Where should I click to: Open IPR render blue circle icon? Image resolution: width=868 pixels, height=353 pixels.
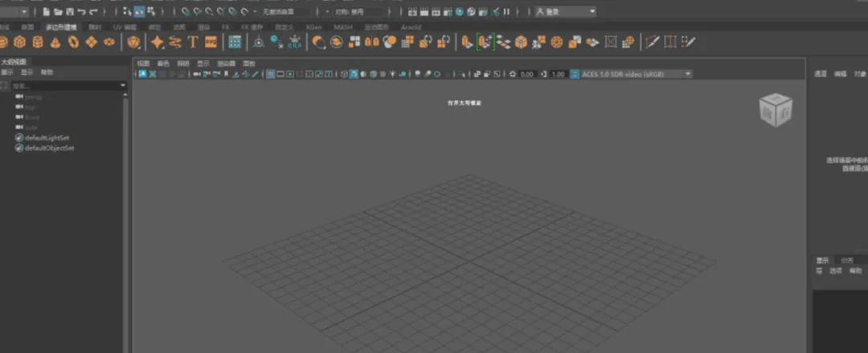pos(460,11)
